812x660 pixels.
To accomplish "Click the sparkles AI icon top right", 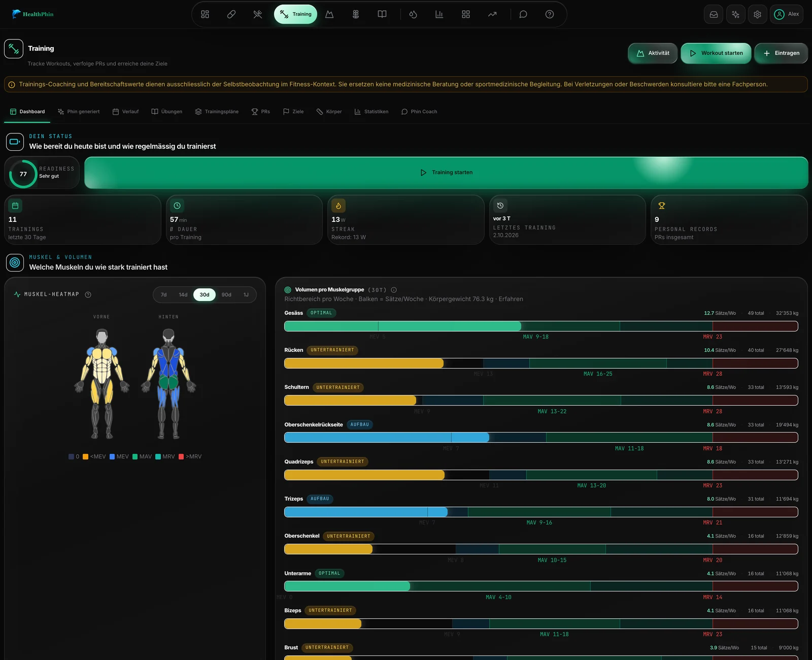I will pos(735,14).
